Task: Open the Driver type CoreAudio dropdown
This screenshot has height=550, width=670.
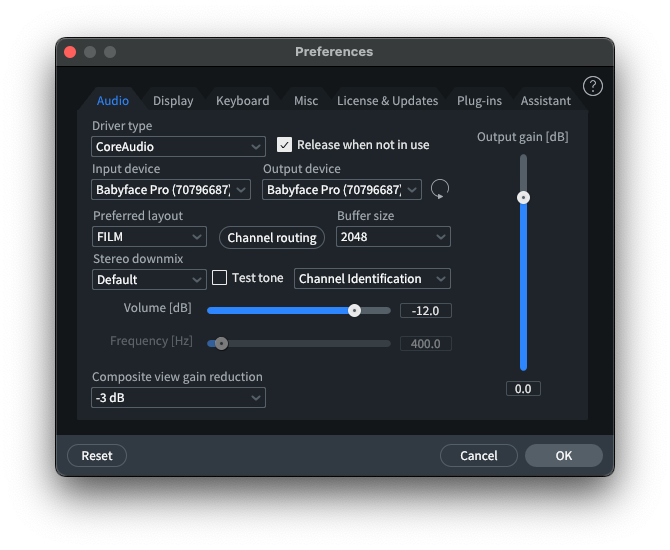Action: pyautogui.click(x=178, y=147)
